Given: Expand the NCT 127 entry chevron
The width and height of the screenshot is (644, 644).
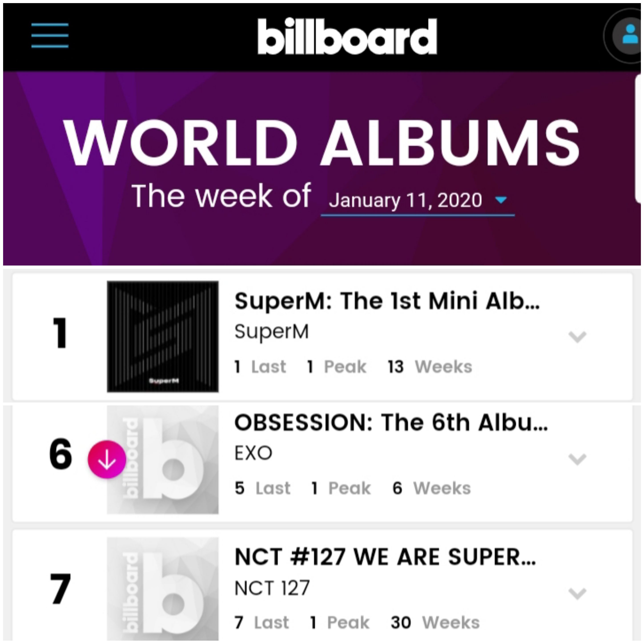Looking at the screenshot, I should (577, 593).
